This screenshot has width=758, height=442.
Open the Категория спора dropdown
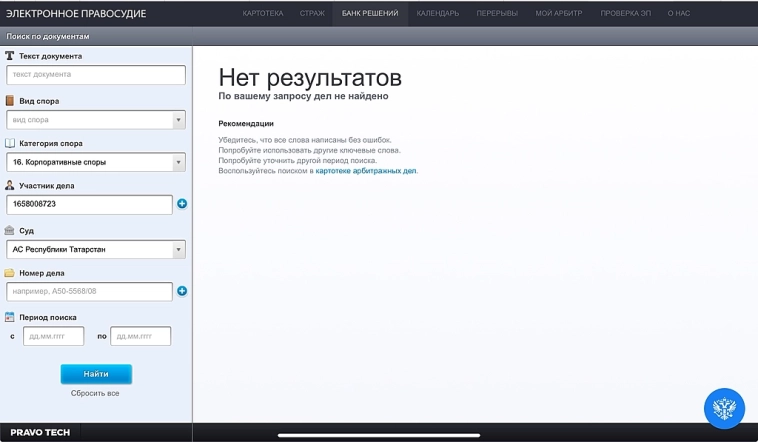[x=95, y=162]
